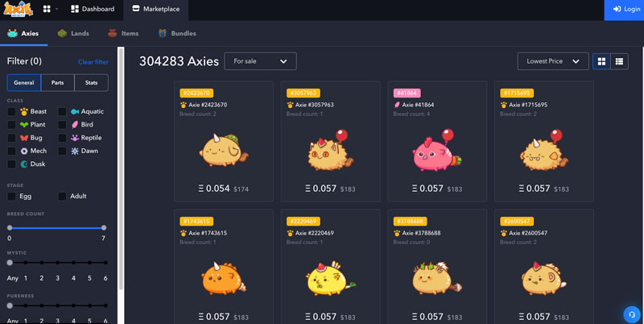The width and height of the screenshot is (644, 324).
Task: Click the Pureness slider handle
Action: click(x=10, y=306)
